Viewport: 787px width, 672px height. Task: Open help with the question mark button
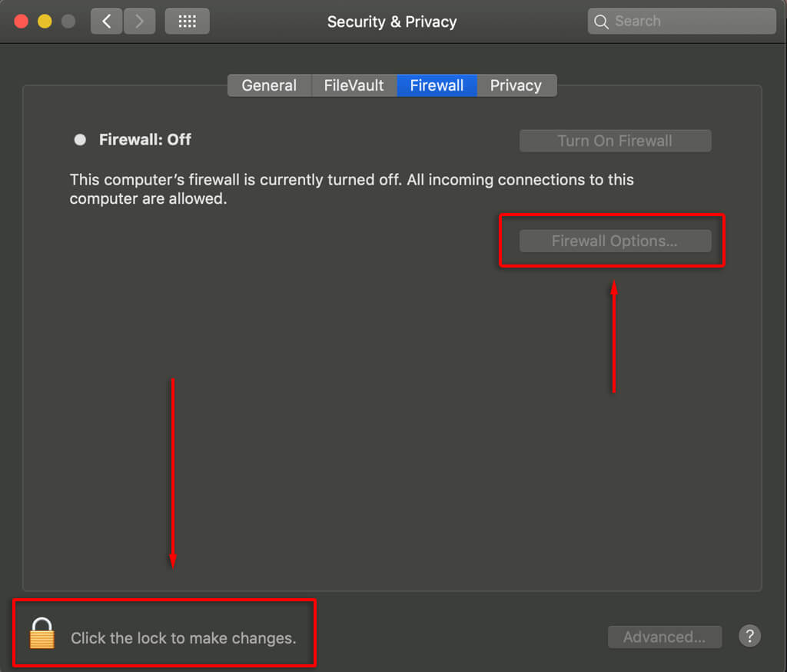749,636
